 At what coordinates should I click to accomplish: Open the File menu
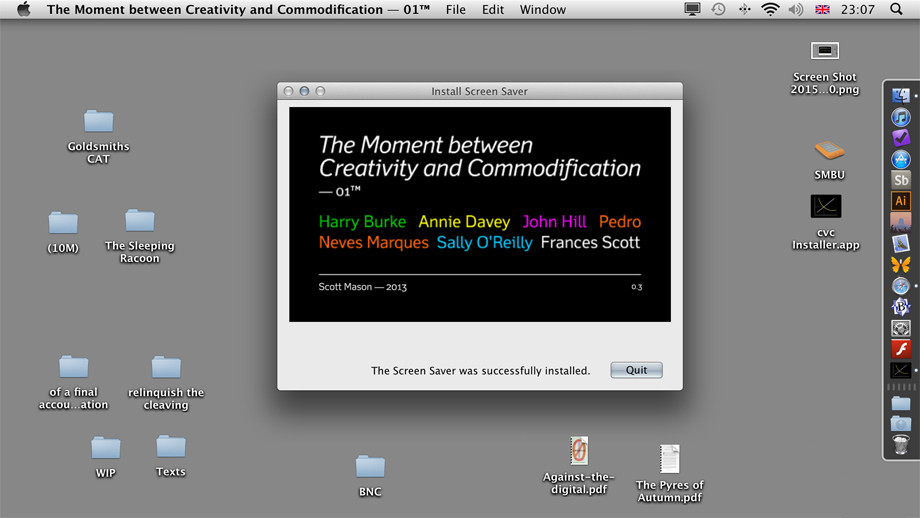[x=455, y=10]
